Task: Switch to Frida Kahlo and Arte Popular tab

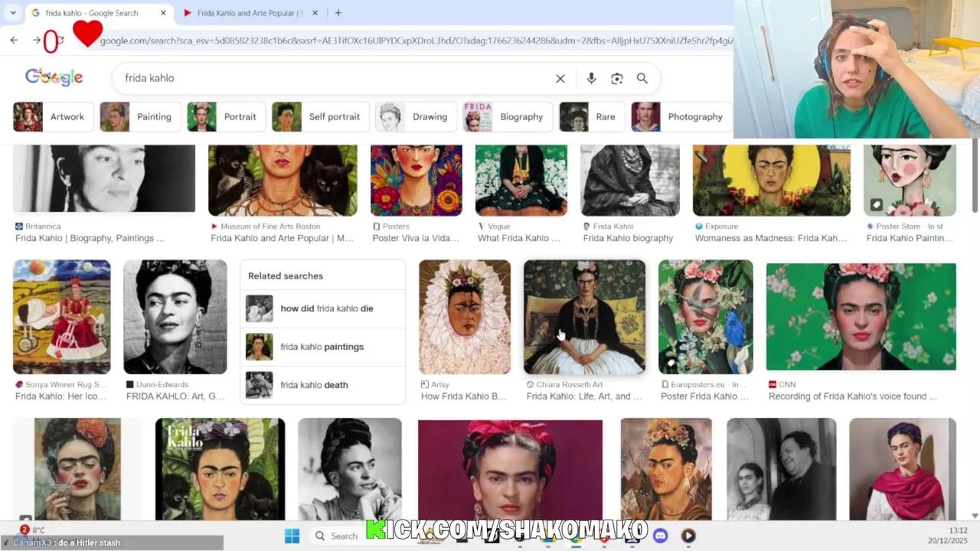Action: pos(250,13)
